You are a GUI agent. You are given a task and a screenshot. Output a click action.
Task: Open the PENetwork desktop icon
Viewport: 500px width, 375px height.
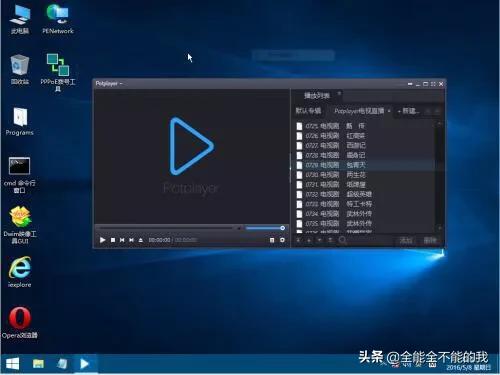coord(58,19)
